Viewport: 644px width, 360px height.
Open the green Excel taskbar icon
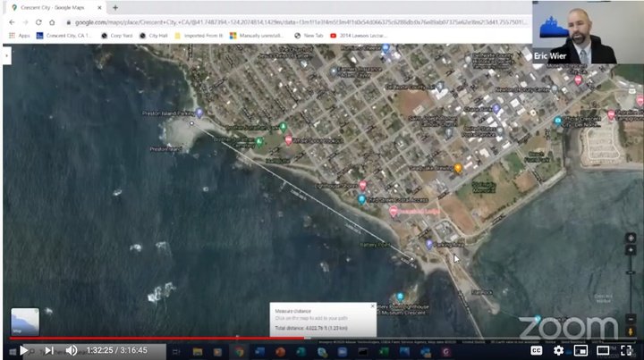pyautogui.click(x=383, y=352)
